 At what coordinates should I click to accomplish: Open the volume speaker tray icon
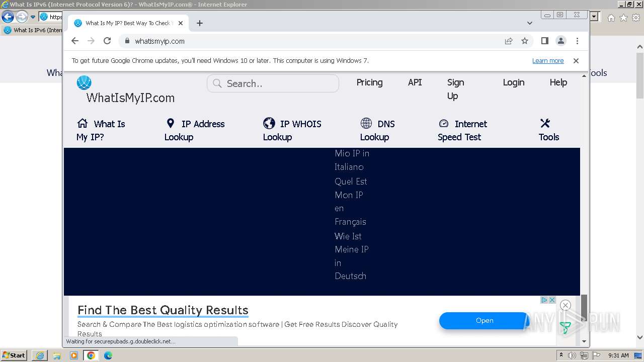coord(572,355)
